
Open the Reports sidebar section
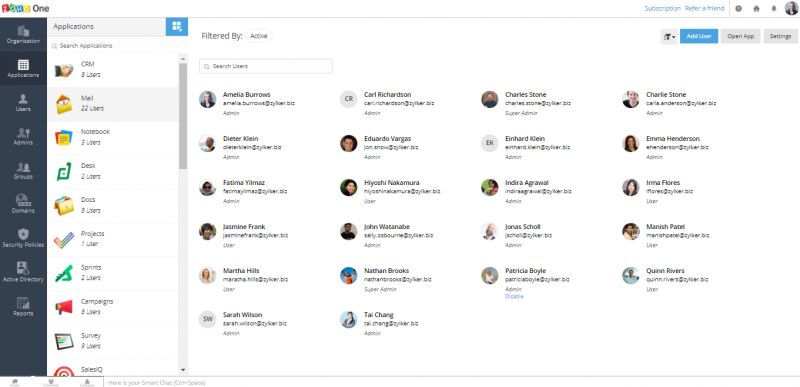click(x=23, y=306)
